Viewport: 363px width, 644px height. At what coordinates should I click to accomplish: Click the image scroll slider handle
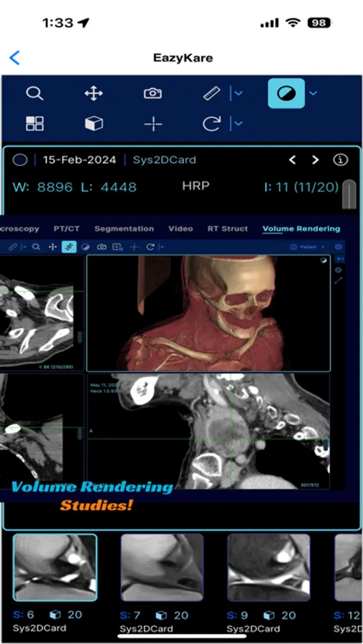(x=349, y=194)
